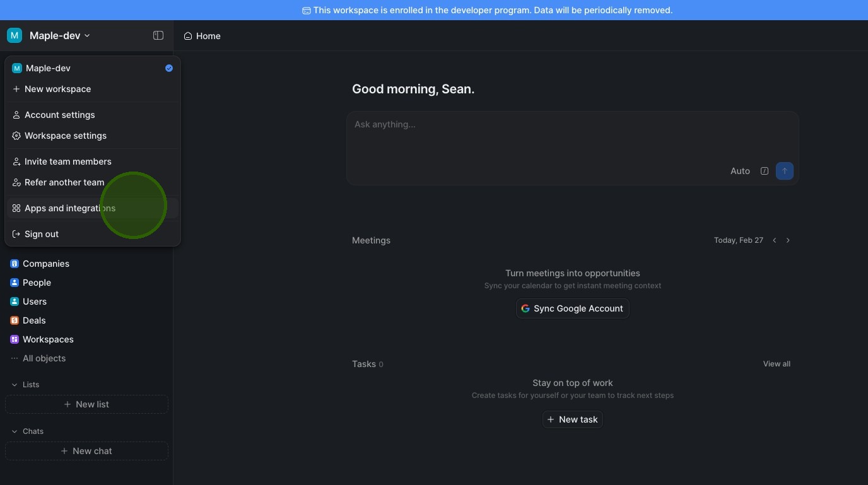Collapse the Lists section

(25, 385)
